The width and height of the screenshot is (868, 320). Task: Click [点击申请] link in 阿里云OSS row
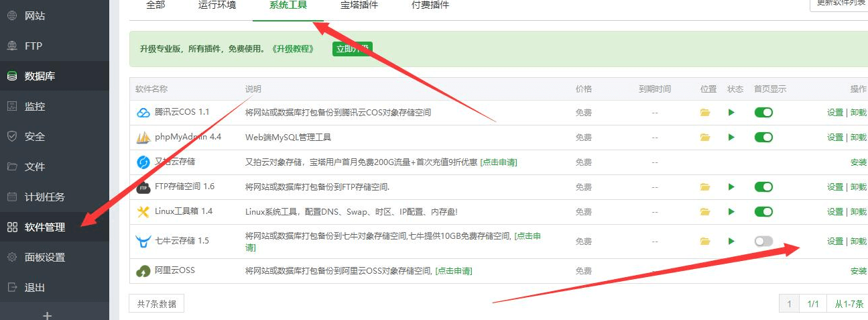click(x=453, y=271)
